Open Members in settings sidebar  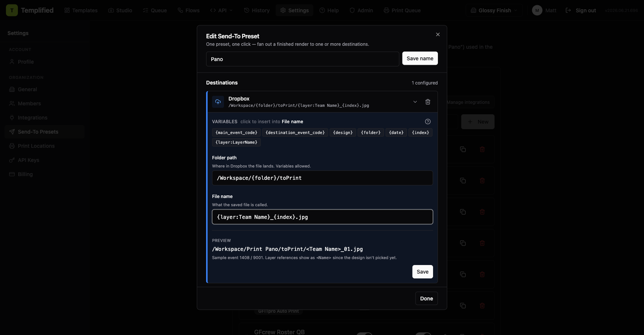[45, 103]
